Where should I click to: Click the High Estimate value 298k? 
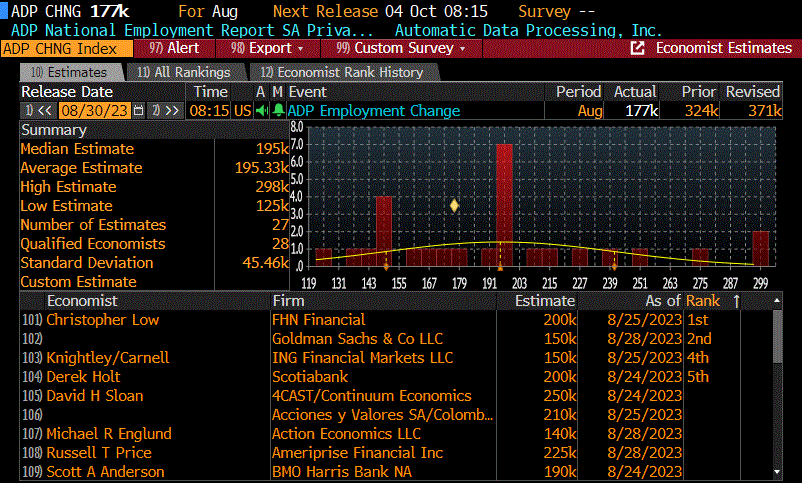[272, 187]
